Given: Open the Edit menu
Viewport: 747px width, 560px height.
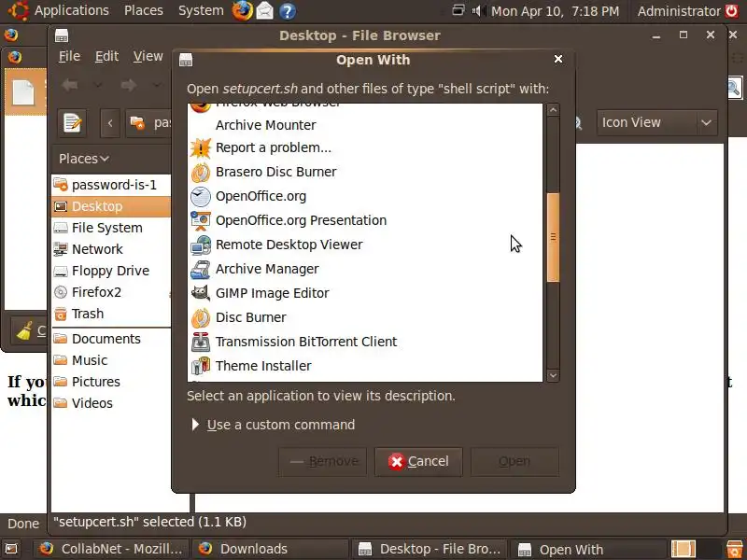Looking at the screenshot, I should coord(106,56).
